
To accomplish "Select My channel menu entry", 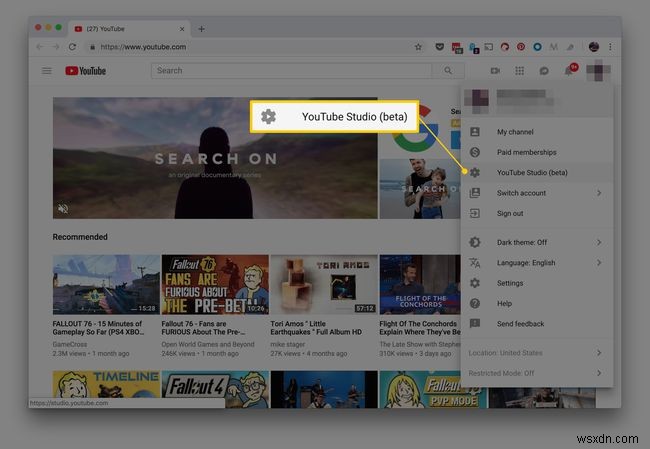I will [x=537, y=132].
